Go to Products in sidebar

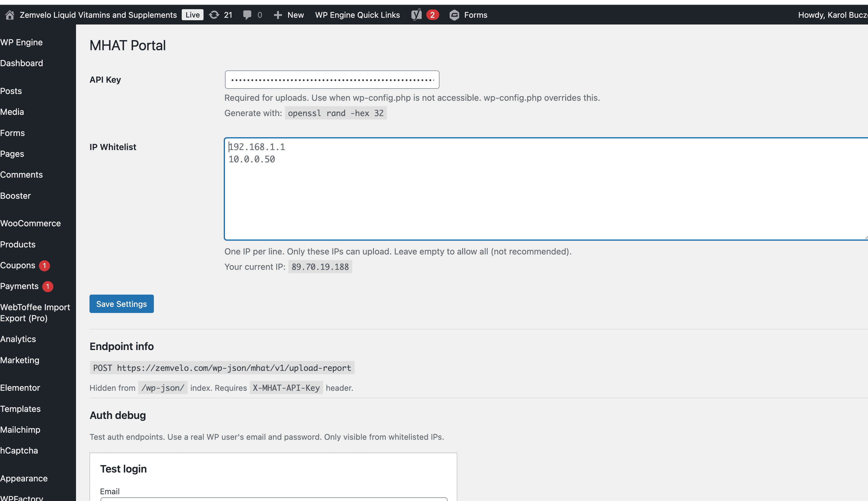(x=18, y=244)
